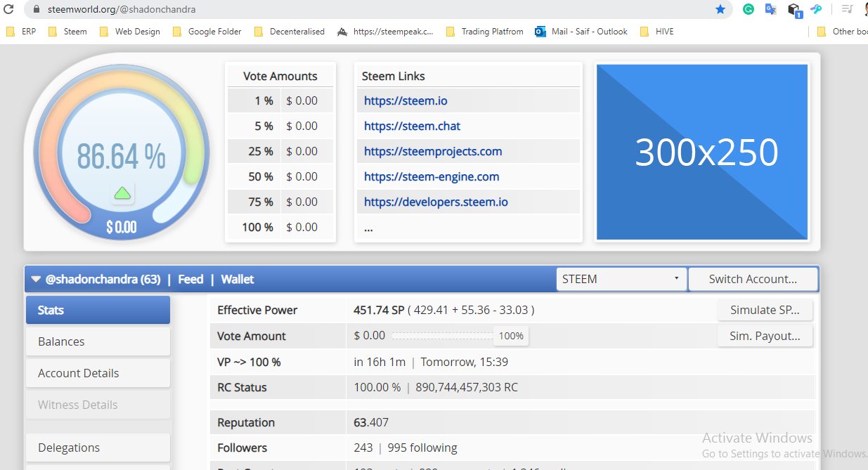
Task: Click the 1 % vote amount row
Action: click(280, 100)
